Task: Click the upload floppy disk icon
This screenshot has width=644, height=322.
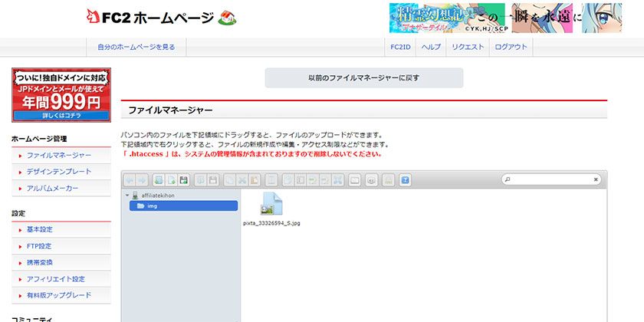Action: point(183,180)
